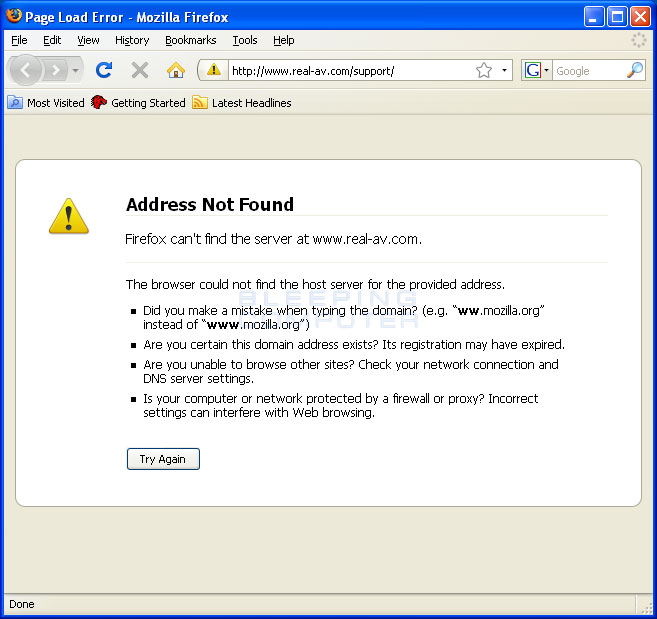The width and height of the screenshot is (657, 619).
Task: Click 'The browser could not find the host server' text
Action: click(x=315, y=285)
